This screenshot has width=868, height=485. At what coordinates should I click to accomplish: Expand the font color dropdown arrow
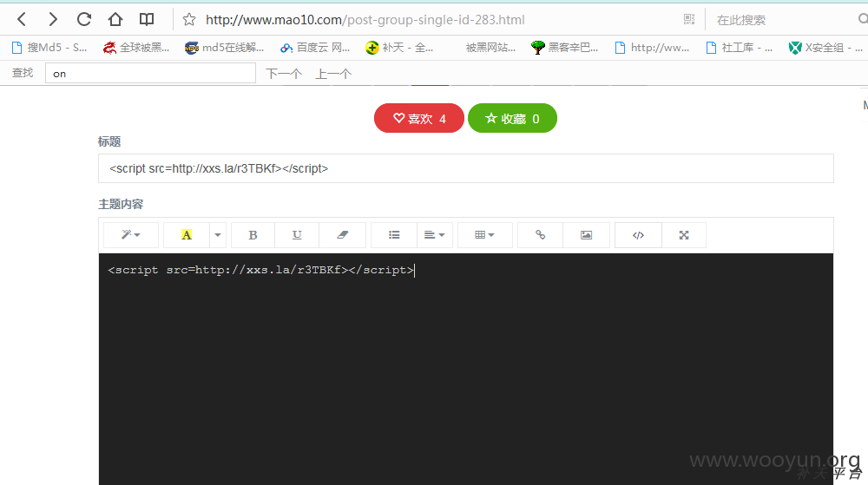click(x=218, y=235)
